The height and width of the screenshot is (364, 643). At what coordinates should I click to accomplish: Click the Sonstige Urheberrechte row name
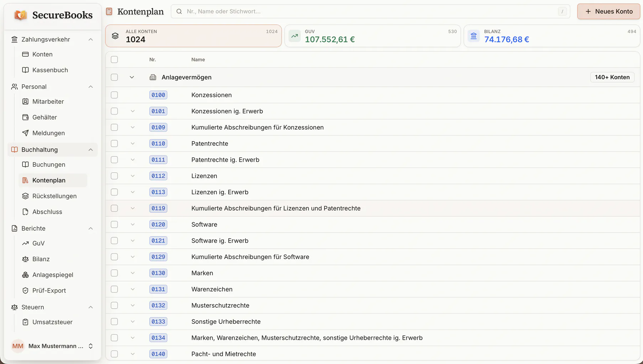(226, 322)
